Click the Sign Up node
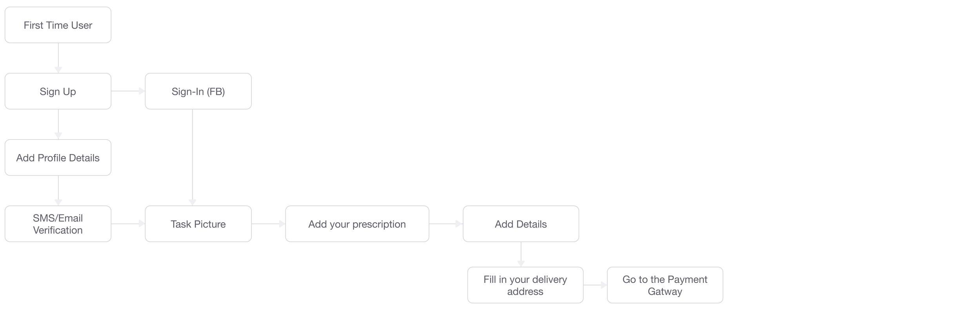This screenshot has width=980, height=328. 58,91
